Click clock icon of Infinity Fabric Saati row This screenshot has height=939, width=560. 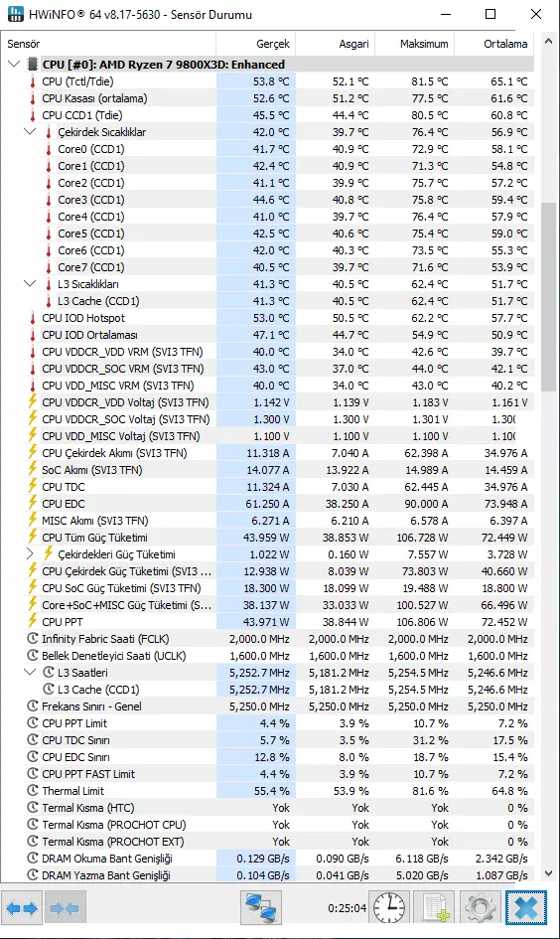(33, 638)
